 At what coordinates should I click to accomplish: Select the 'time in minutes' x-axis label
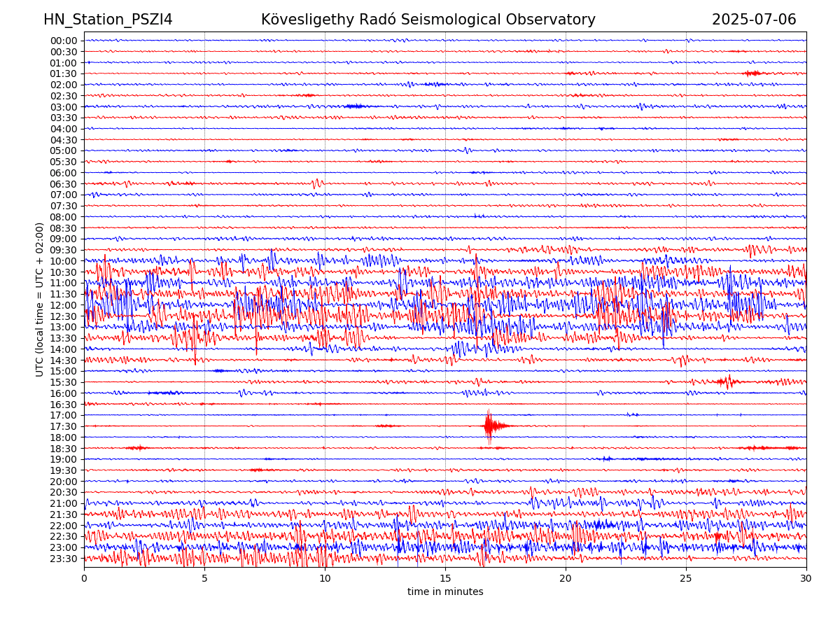445,591
